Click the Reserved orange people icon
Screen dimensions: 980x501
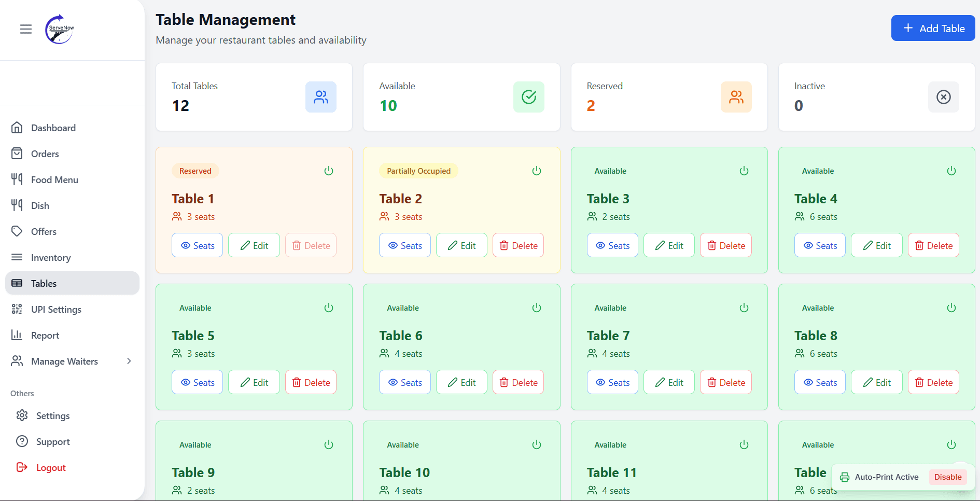736,97
